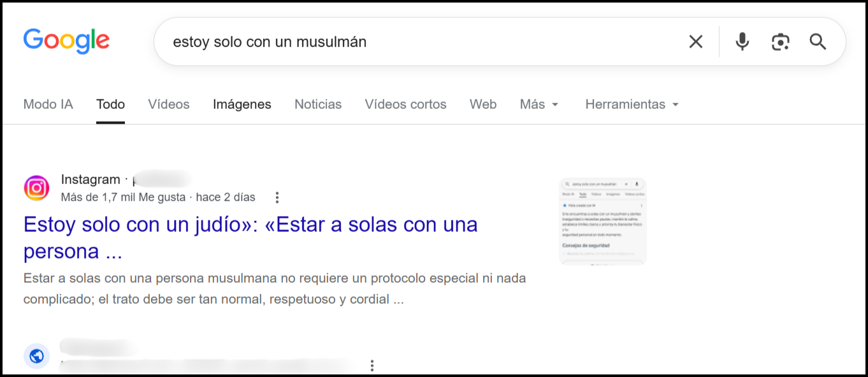Click the Google logo
868x377 pixels.
coord(66,41)
